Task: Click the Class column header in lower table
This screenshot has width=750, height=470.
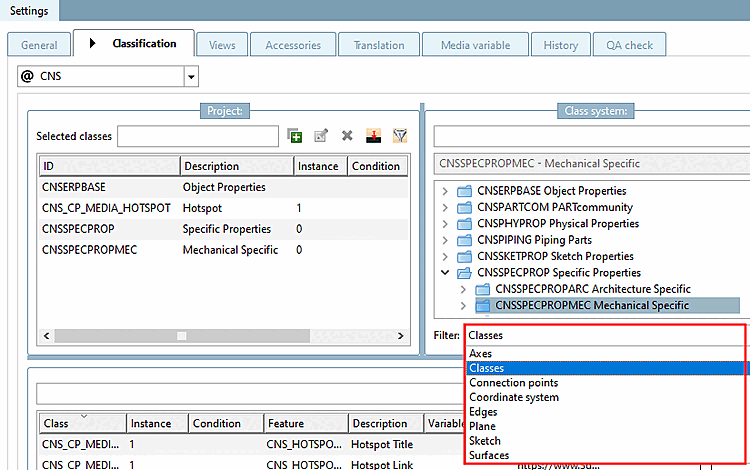Action: click(83, 424)
